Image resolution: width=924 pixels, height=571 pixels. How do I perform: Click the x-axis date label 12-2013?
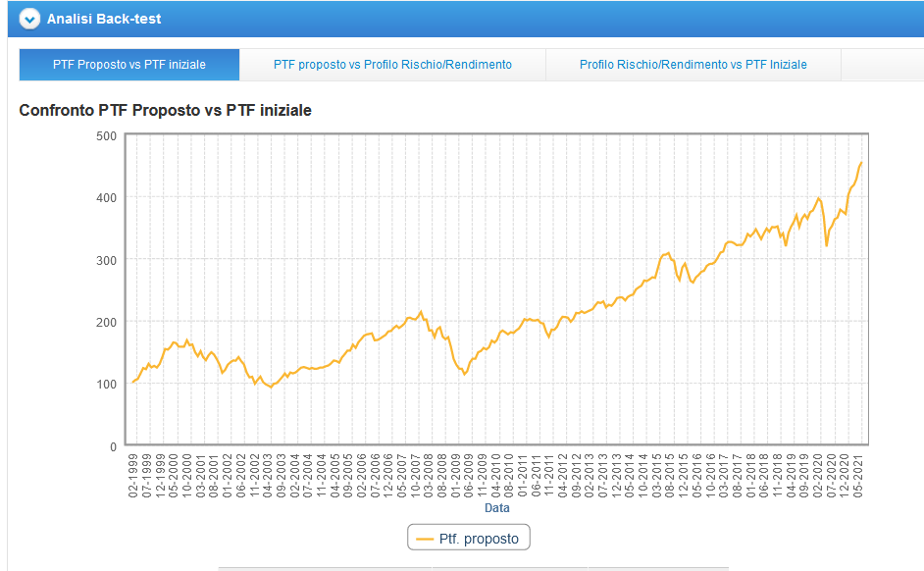pyautogui.click(x=616, y=476)
